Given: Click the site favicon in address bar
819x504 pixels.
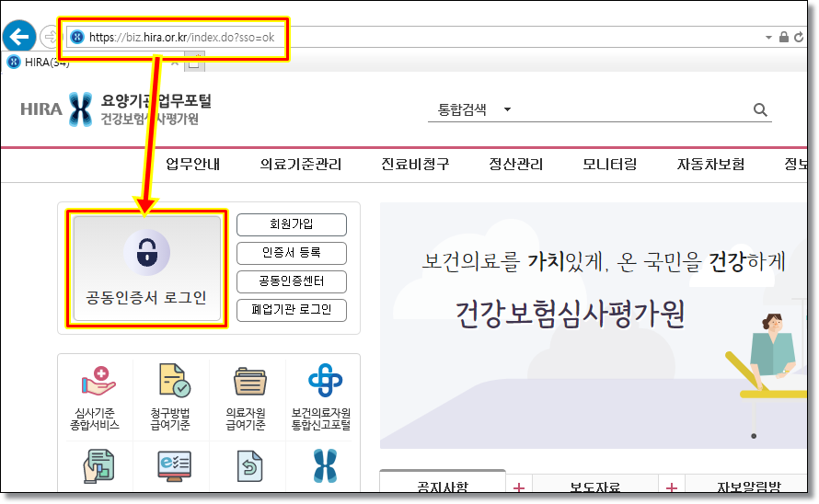Looking at the screenshot, I should click(x=77, y=37).
